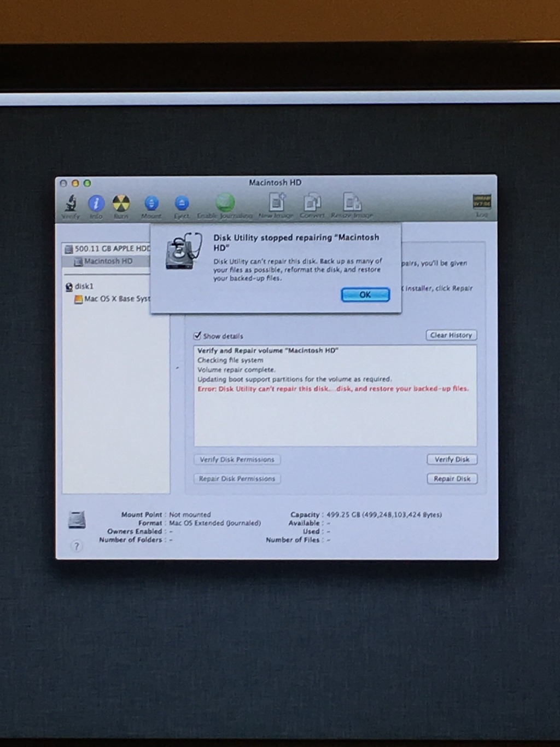This screenshot has width=560, height=747.
Task: Click the Verify microscope toolbar icon
Action: [x=71, y=203]
